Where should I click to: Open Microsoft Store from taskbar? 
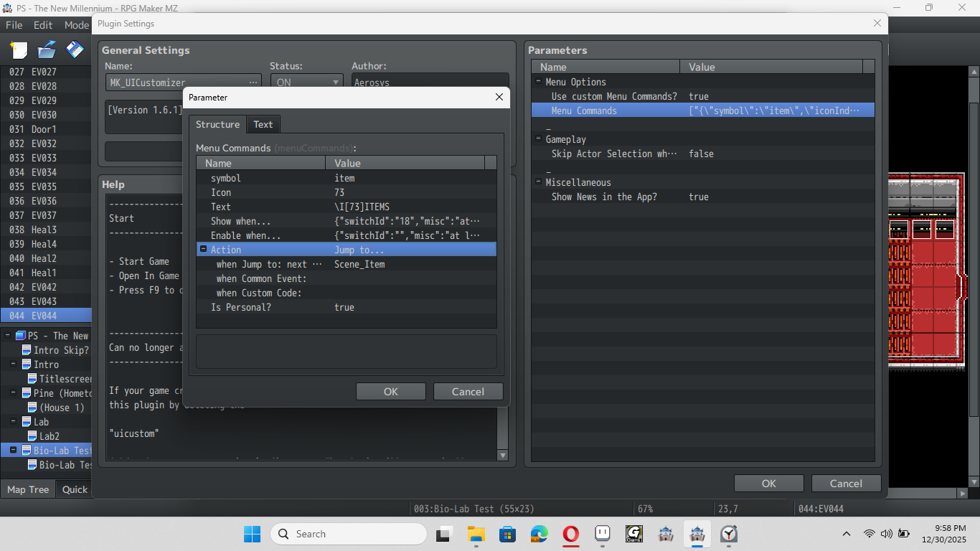click(x=507, y=534)
